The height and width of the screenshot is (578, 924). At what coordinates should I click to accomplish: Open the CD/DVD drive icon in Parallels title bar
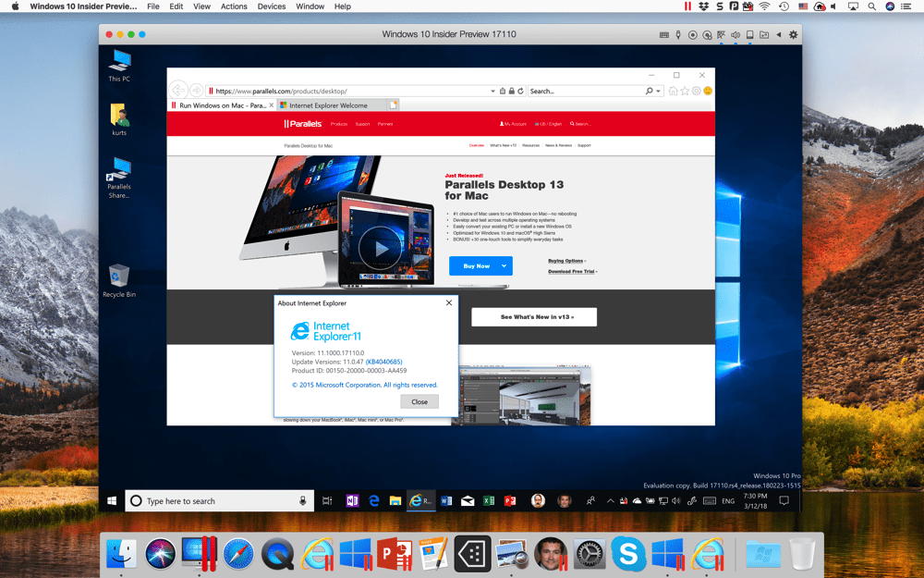692,35
